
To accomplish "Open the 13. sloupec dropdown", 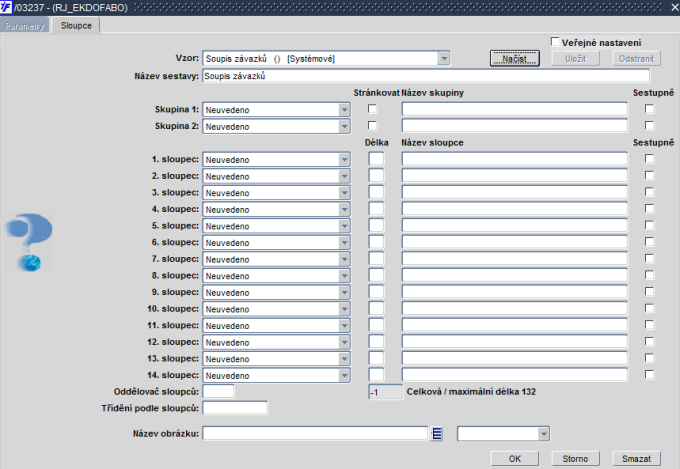I will [344, 359].
